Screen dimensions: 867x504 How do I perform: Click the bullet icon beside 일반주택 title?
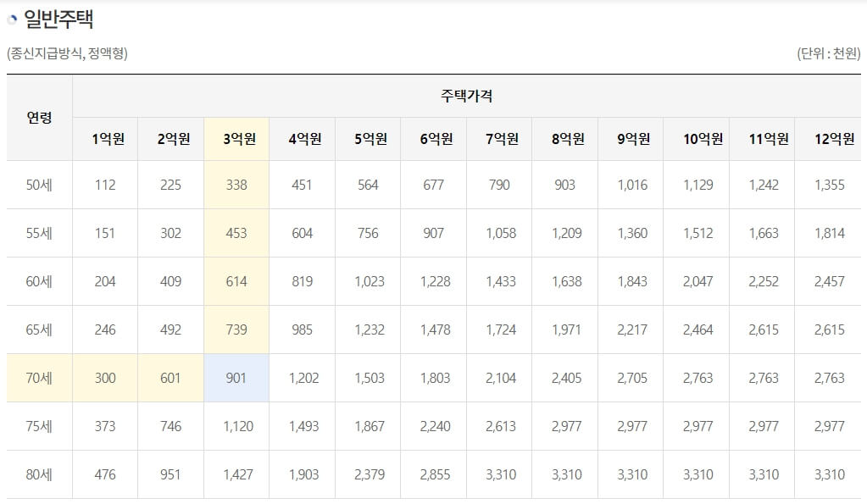pos(11,16)
